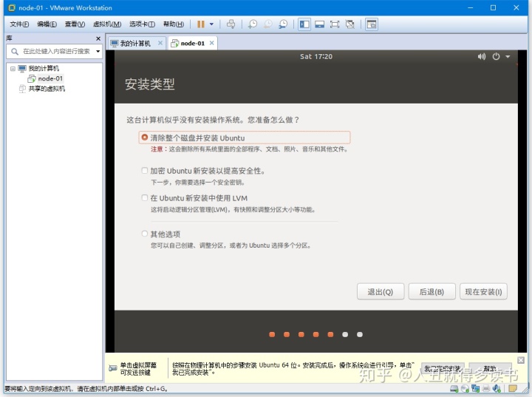Click the send Ctrl+Alt+Del toolbar icon
Screen dimensions: 532x397
[x=231, y=24]
